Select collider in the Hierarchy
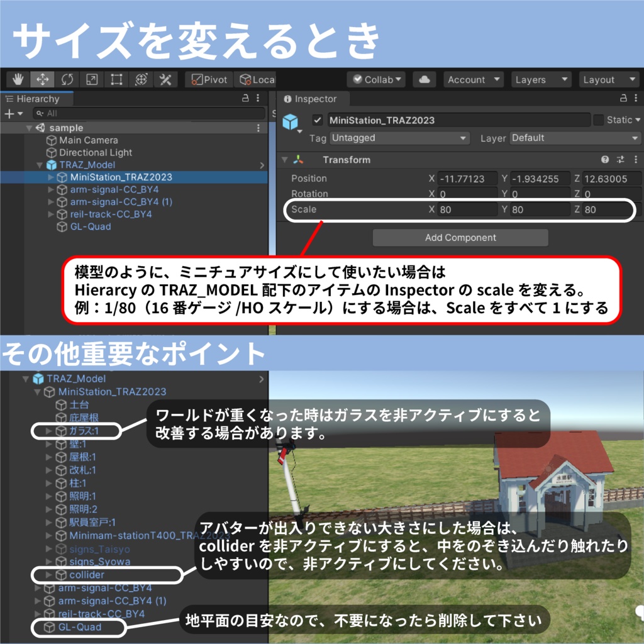Viewport: 644px width, 644px height. 86,575
